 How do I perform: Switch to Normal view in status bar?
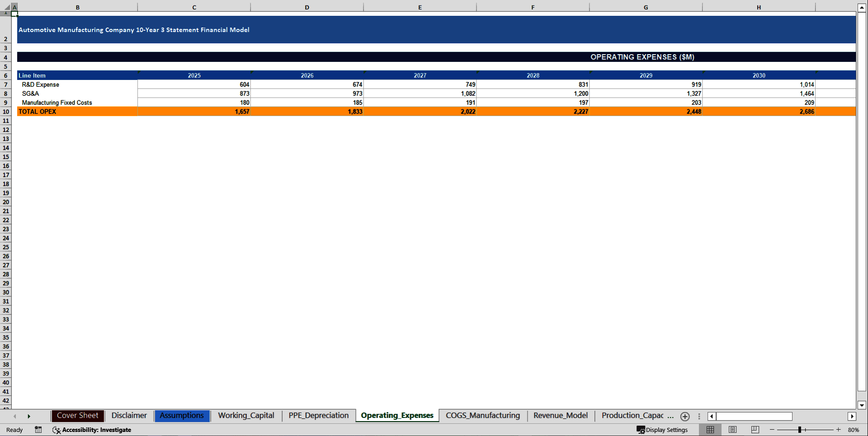(710, 430)
